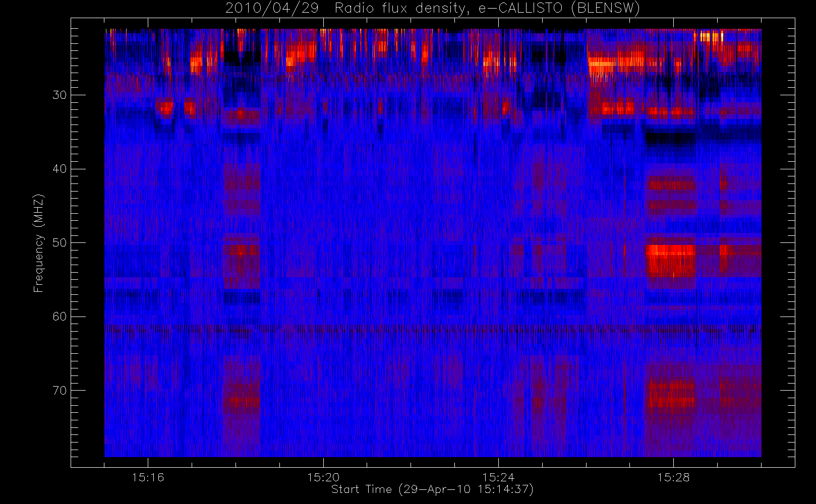Click the "Frequency (MHZ)" axis label

pos(39,243)
